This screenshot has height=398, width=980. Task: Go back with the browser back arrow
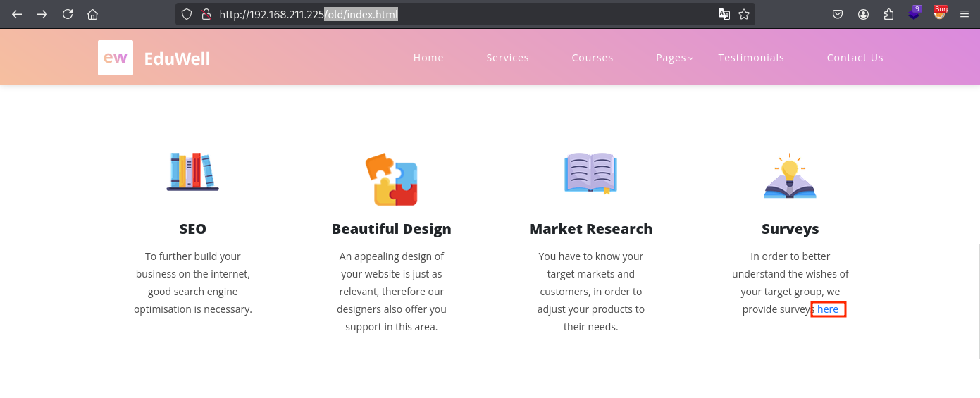17,14
